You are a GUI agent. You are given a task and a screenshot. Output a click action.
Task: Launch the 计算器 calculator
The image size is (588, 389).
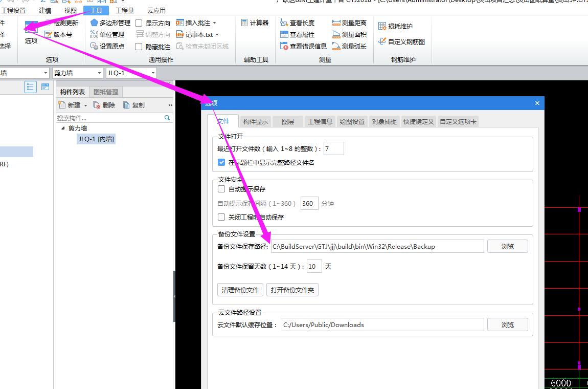255,23
